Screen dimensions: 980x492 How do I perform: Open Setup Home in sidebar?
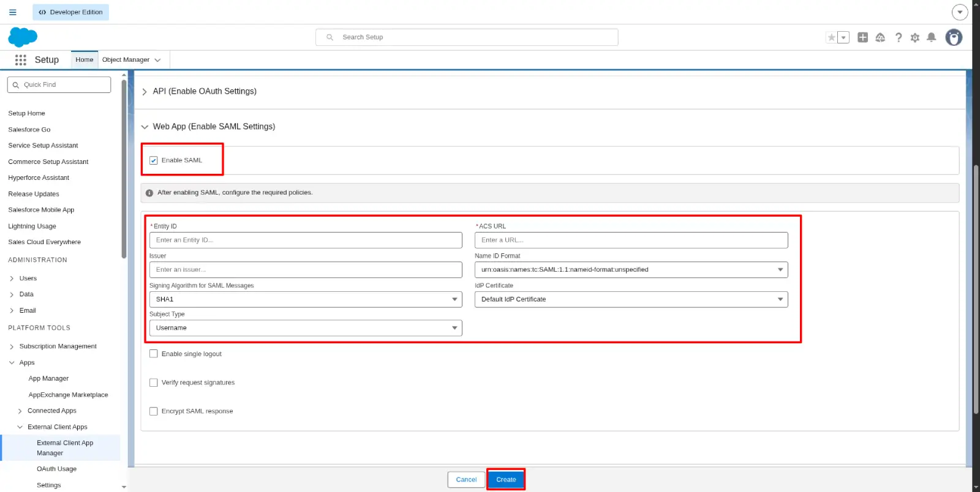point(26,113)
